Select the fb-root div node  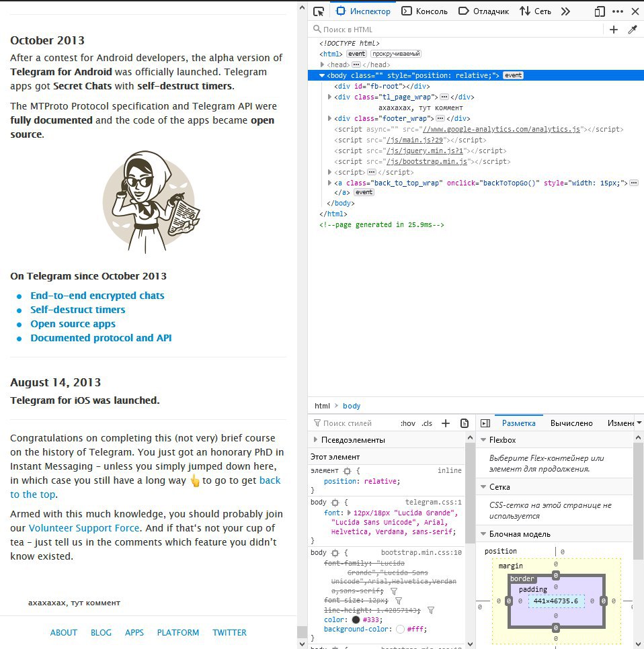point(382,86)
